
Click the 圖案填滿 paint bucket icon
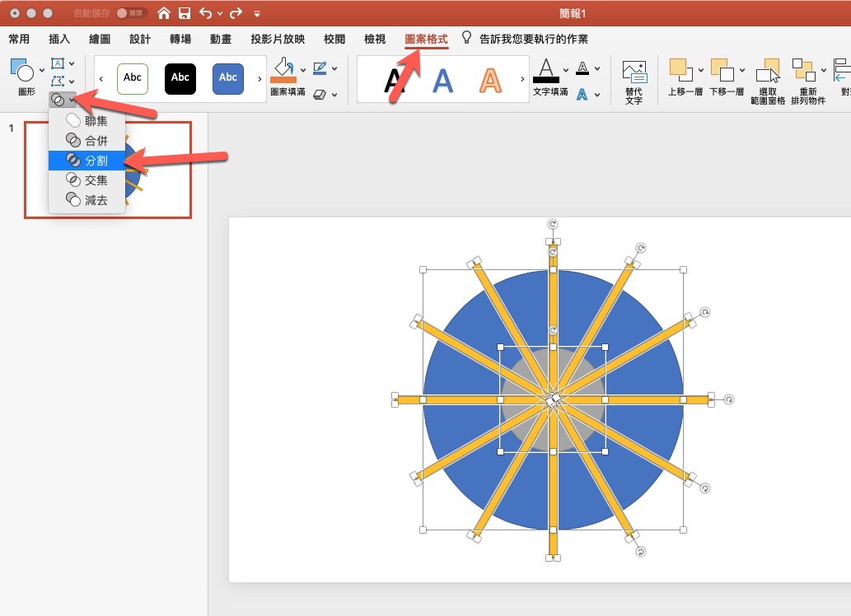click(283, 69)
